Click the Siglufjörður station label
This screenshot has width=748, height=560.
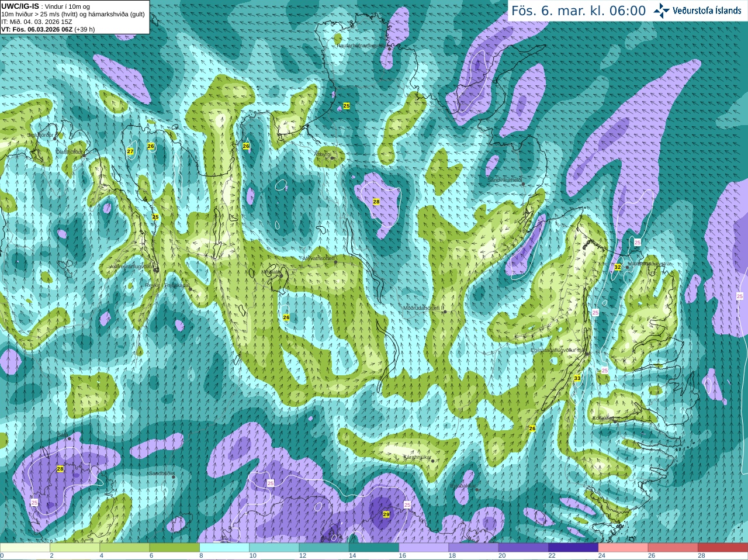40,135
